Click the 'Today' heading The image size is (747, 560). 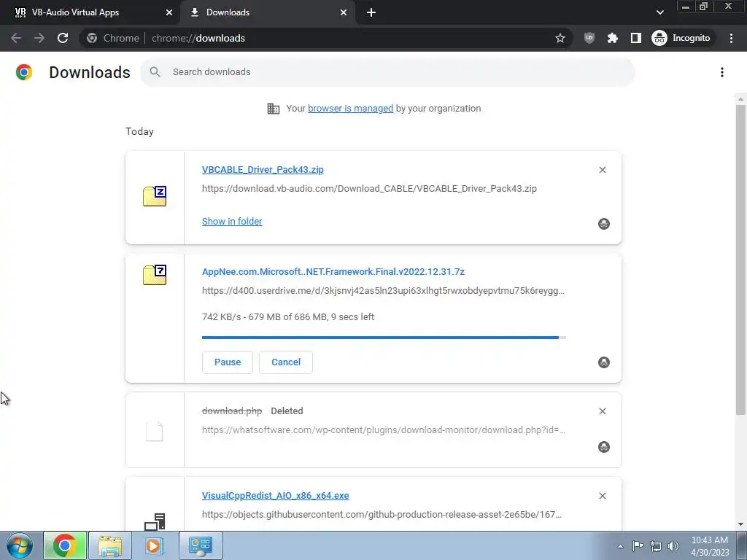(x=139, y=131)
